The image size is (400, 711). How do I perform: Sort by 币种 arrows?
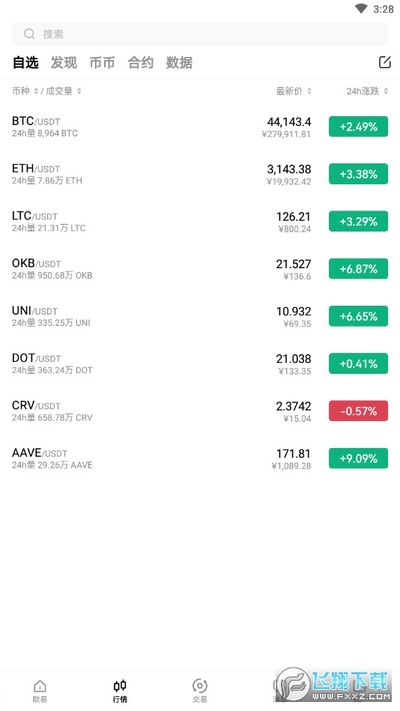(x=36, y=91)
